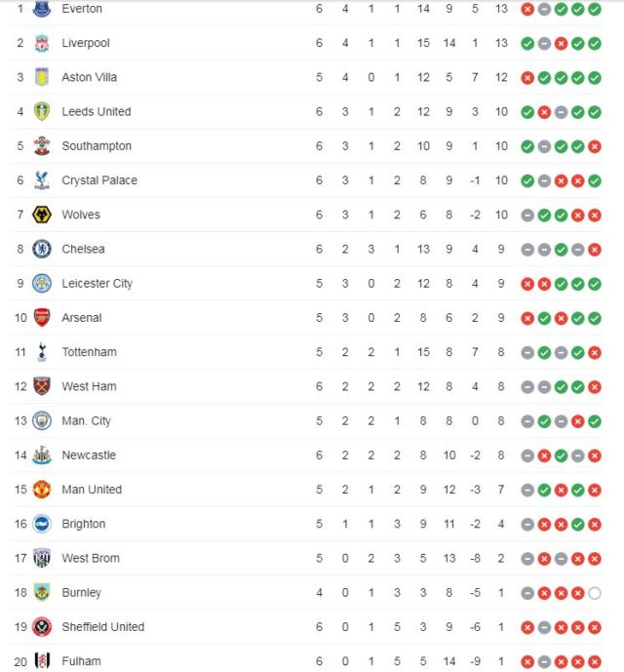Click the Wolves badge icon

click(x=41, y=215)
